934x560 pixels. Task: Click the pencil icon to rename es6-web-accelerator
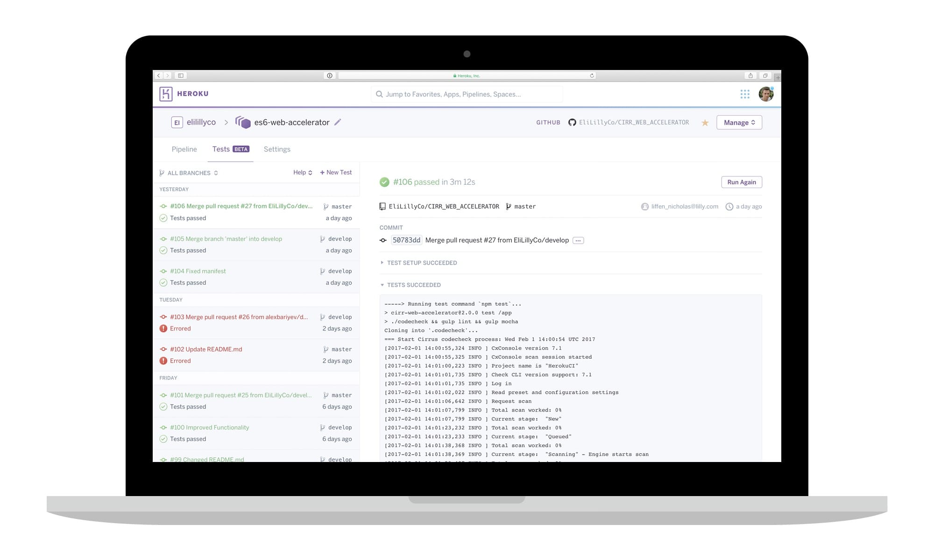click(x=338, y=122)
